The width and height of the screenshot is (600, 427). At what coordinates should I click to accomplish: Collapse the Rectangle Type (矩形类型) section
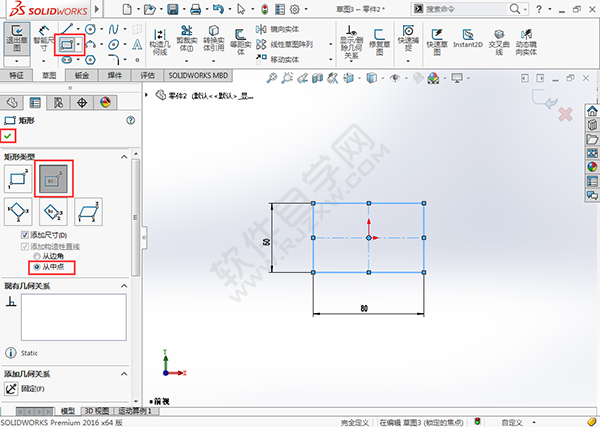pos(124,157)
